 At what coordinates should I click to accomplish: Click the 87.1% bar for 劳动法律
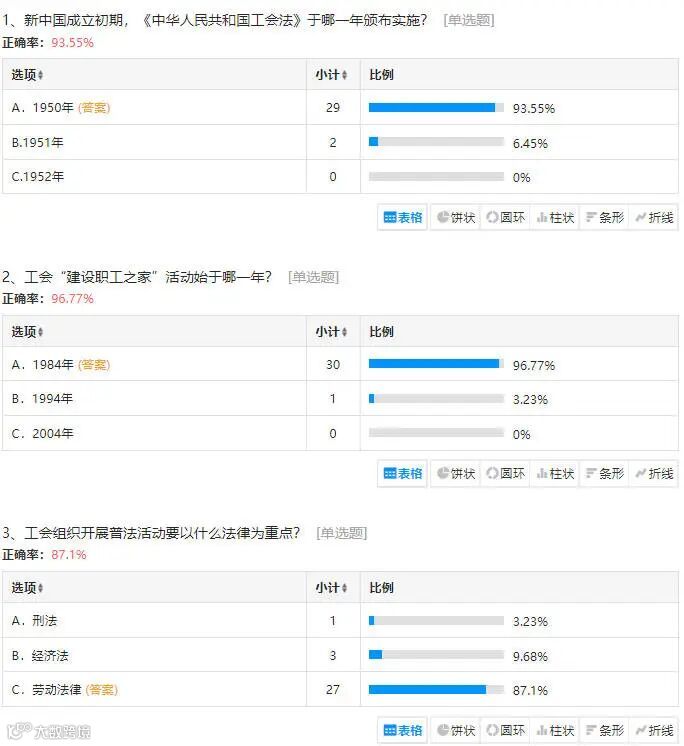436,689
